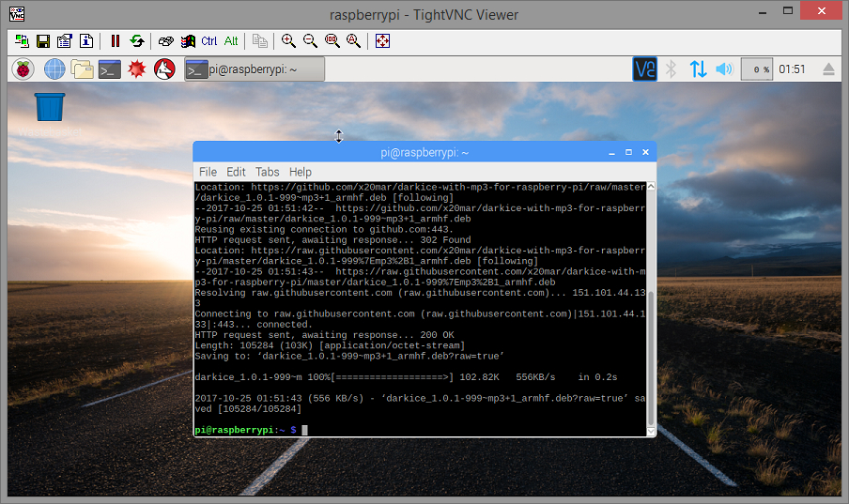Open the File Manager folders icon

pyautogui.click(x=83, y=69)
